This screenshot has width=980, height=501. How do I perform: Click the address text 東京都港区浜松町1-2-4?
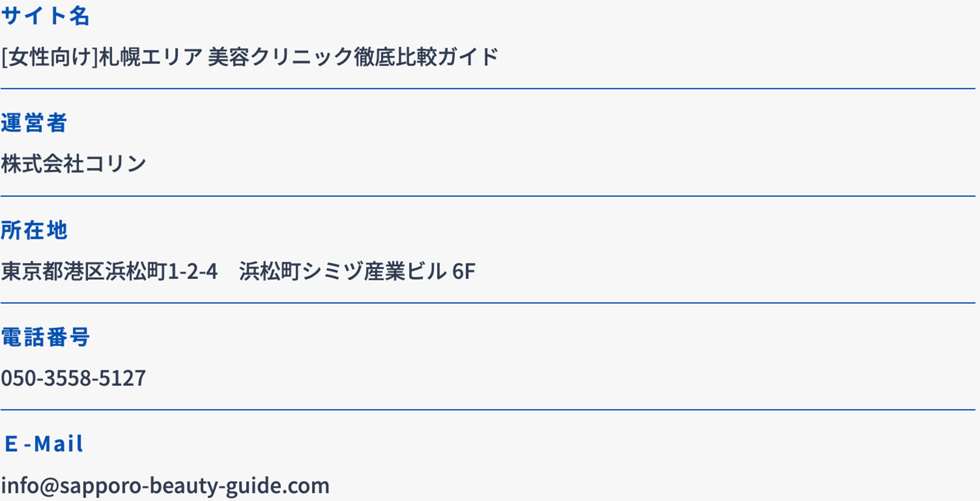[109, 271]
